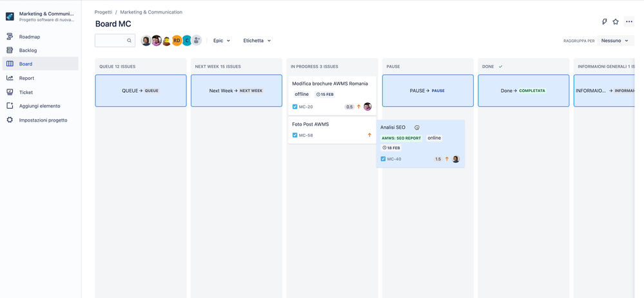Click the Done COMPLETATA drop zone card
644x298 pixels.
point(523,91)
